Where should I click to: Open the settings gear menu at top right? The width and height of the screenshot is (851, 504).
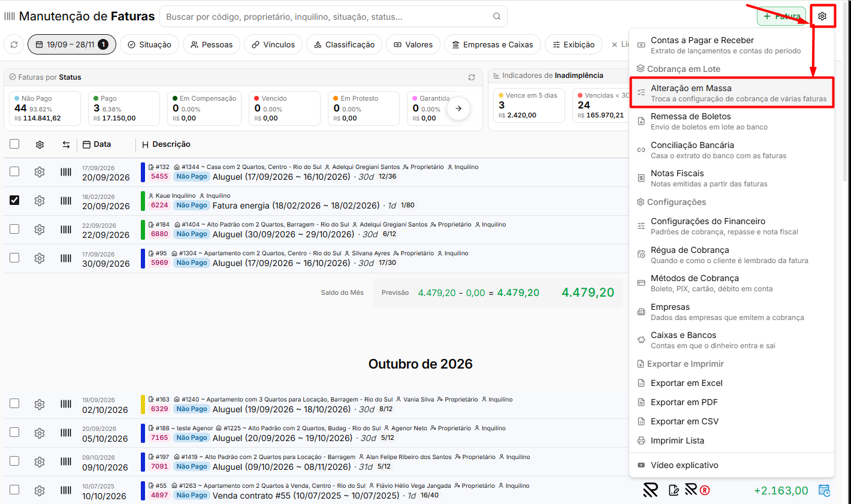tap(822, 16)
